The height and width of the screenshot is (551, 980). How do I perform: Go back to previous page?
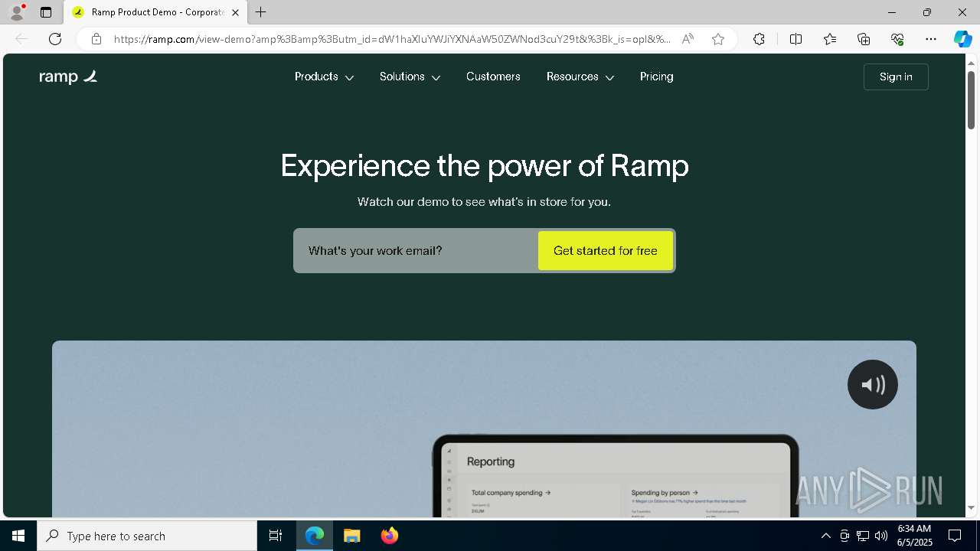click(x=21, y=39)
